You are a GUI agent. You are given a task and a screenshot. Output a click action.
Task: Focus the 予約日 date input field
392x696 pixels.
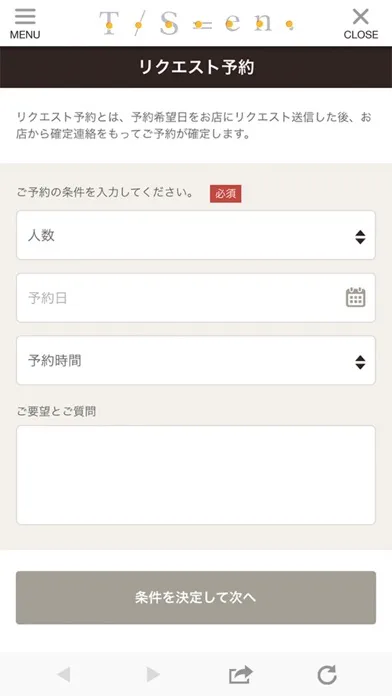[x=196, y=298]
